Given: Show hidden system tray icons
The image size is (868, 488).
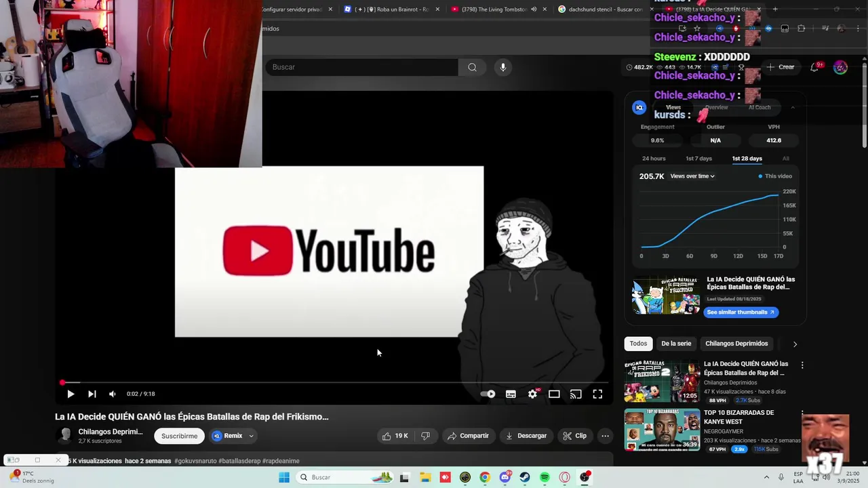Looking at the screenshot, I should [766, 477].
